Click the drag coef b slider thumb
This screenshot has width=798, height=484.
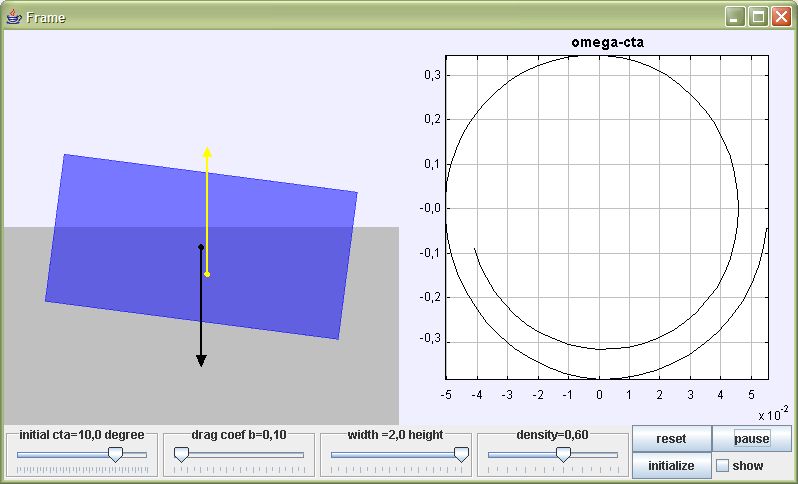pyautogui.click(x=181, y=454)
